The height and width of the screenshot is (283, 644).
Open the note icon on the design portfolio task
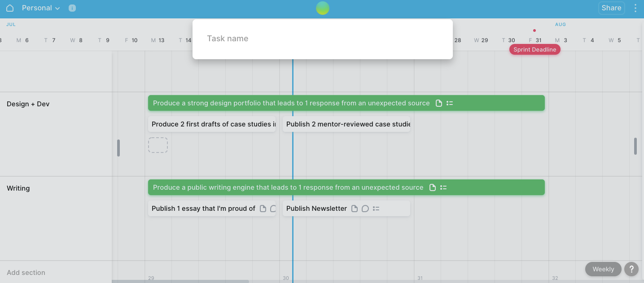(439, 103)
